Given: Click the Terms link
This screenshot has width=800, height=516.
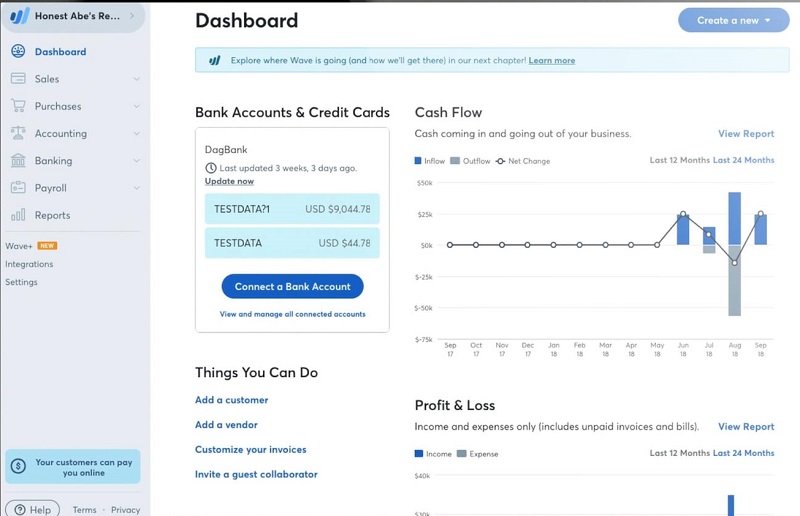Looking at the screenshot, I should 84,510.
